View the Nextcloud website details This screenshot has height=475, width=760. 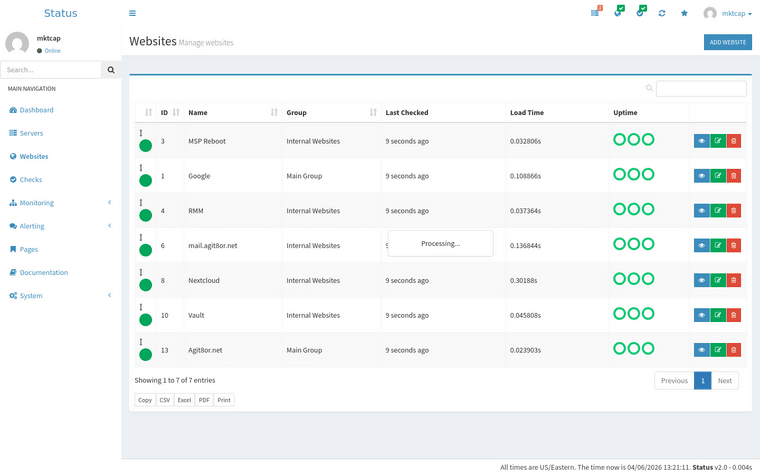pos(701,281)
